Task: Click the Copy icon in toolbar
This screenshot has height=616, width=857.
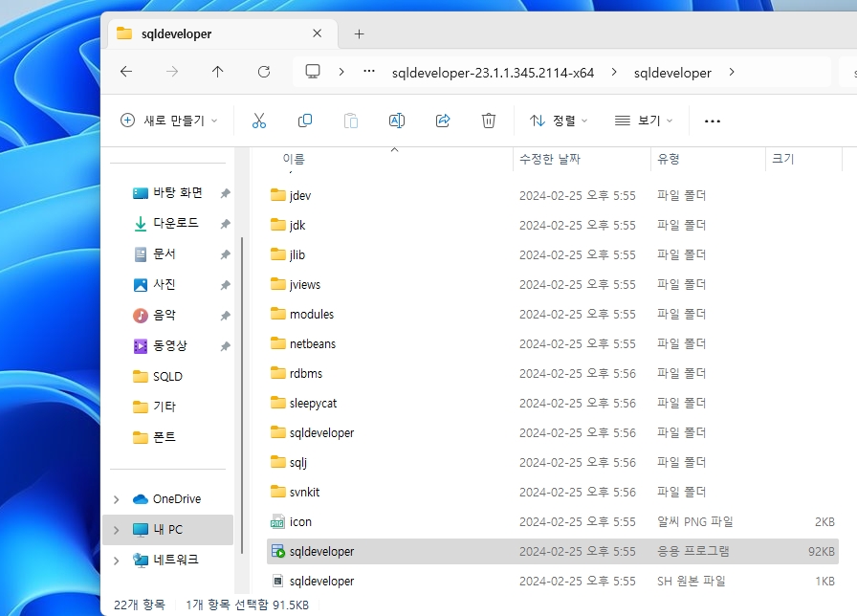Action: (305, 121)
